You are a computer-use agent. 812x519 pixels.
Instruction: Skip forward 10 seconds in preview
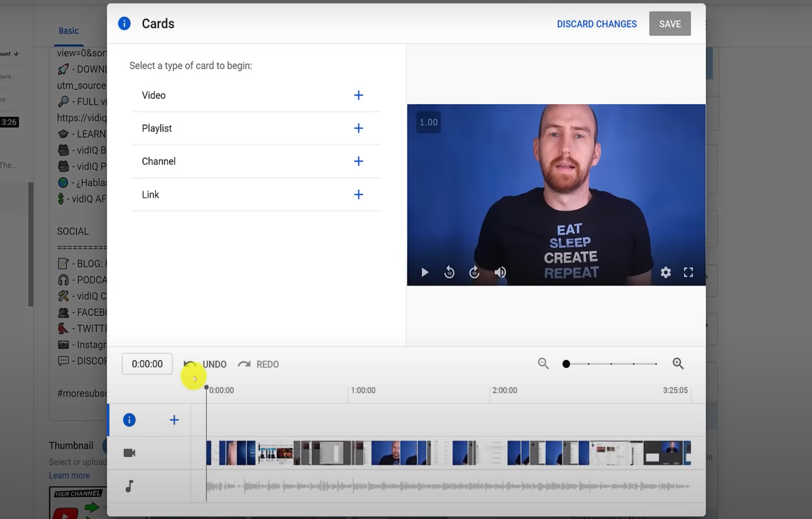pyautogui.click(x=474, y=272)
